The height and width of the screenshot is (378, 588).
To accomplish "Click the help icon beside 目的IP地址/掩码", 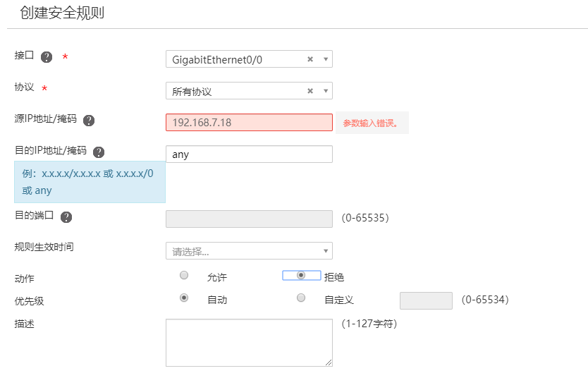I will coord(99,152).
